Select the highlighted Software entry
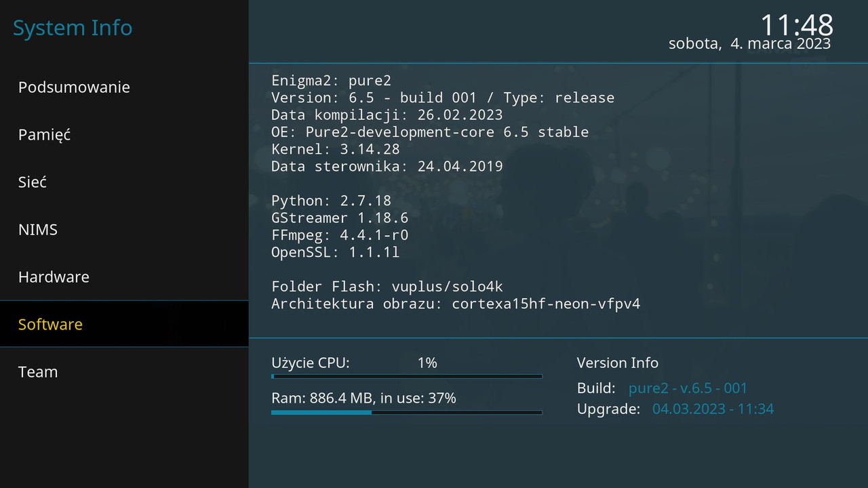Viewport: 868px width, 488px height. 124,324
